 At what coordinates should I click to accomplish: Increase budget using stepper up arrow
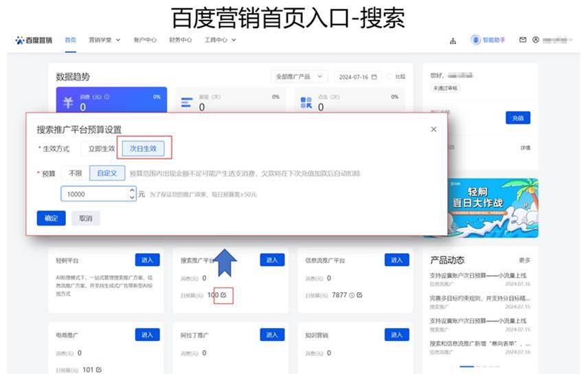(132, 190)
